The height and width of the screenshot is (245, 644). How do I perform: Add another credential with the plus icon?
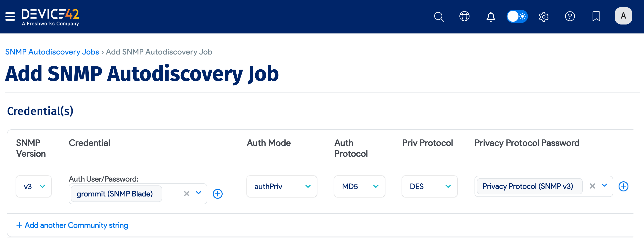coord(218,193)
